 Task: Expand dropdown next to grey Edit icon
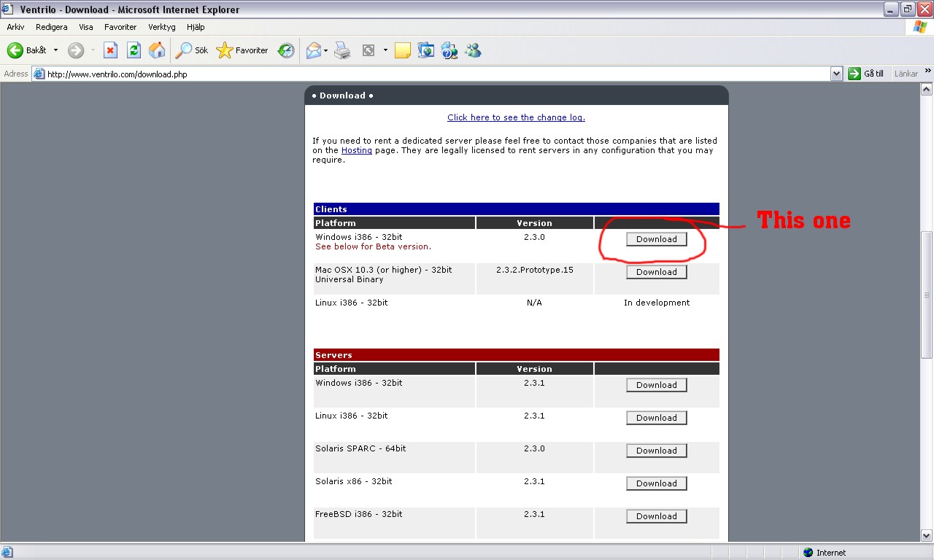point(385,50)
